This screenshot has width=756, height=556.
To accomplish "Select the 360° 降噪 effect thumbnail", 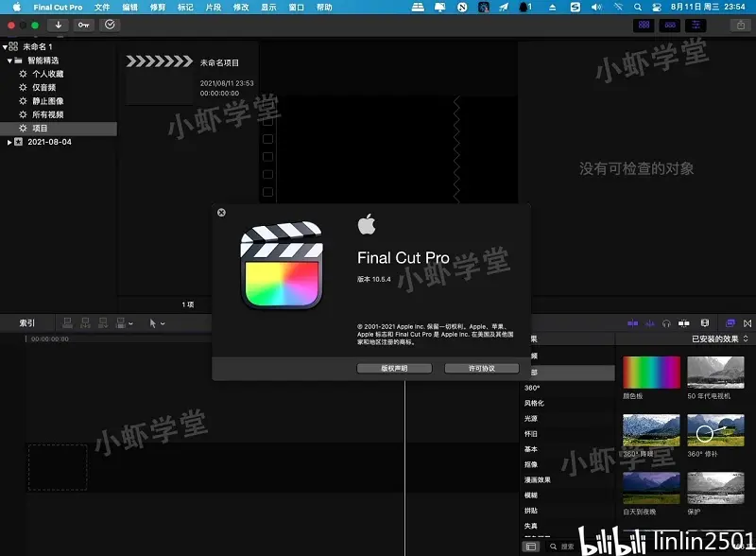I will pyautogui.click(x=651, y=430).
